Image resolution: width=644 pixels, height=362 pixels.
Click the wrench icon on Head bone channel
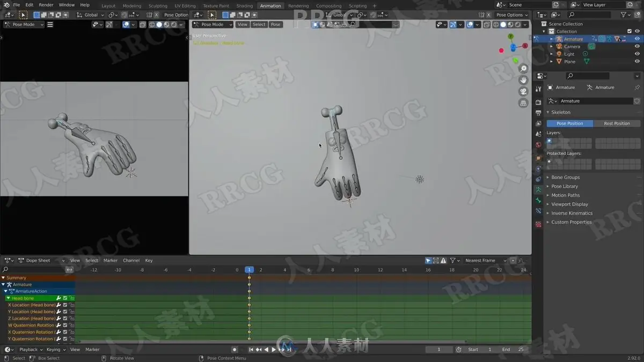pyautogui.click(x=58, y=298)
